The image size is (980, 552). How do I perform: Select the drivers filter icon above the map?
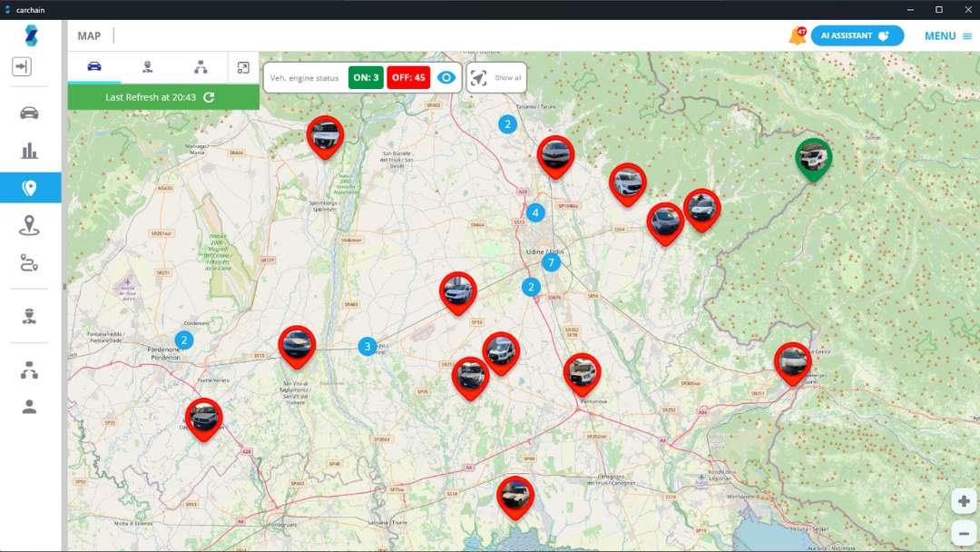click(148, 67)
